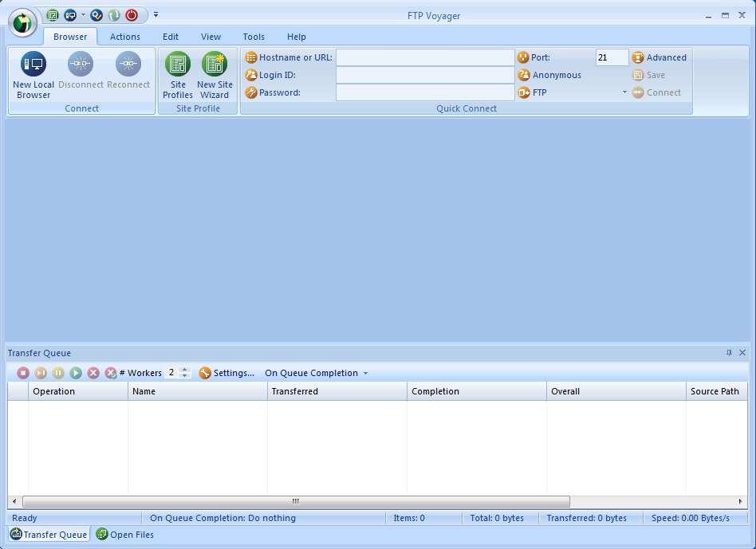The image size is (756, 549).
Task: Launch the New Site Wizard
Action: coord(215,76)
